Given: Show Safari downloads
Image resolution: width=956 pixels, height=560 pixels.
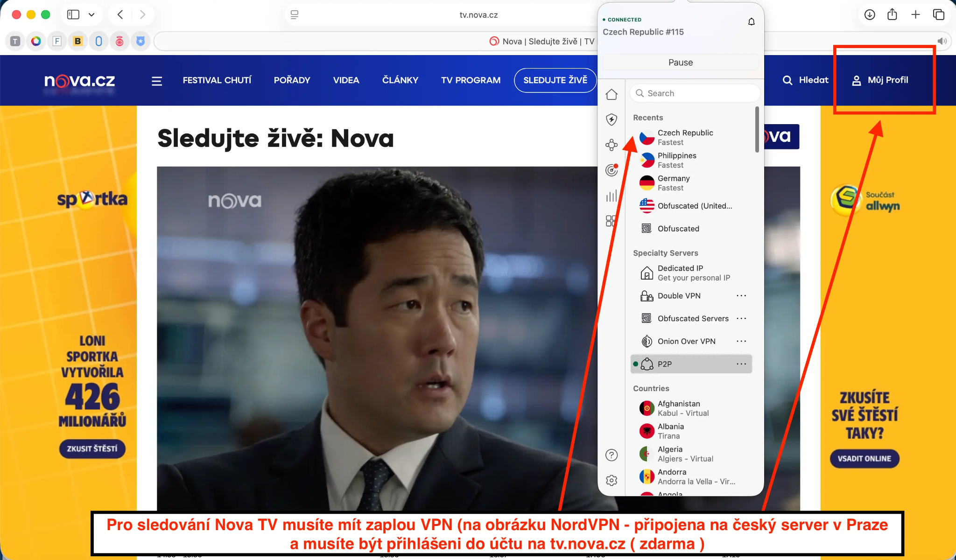Looking at the screenshot, I should tap(869, 14).
